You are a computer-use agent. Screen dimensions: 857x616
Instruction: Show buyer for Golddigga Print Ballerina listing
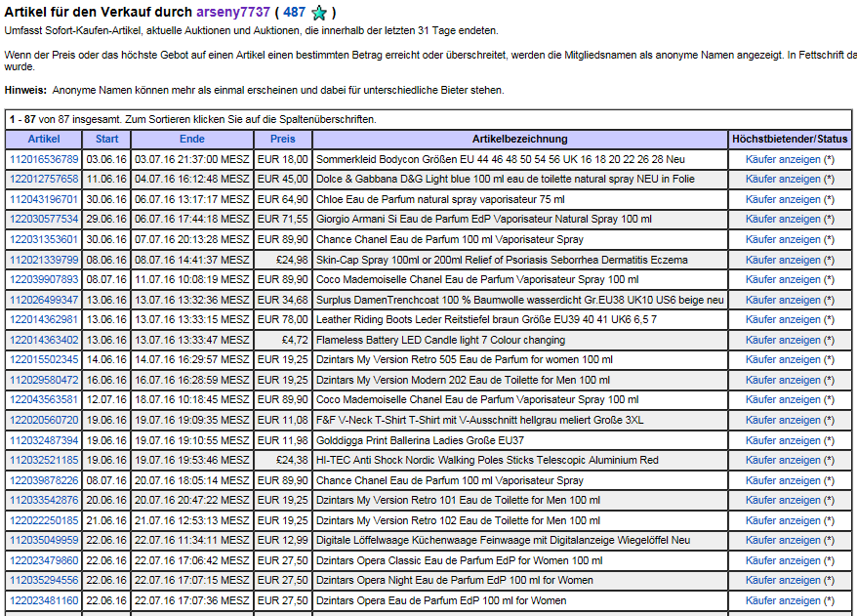pos(783,440)
